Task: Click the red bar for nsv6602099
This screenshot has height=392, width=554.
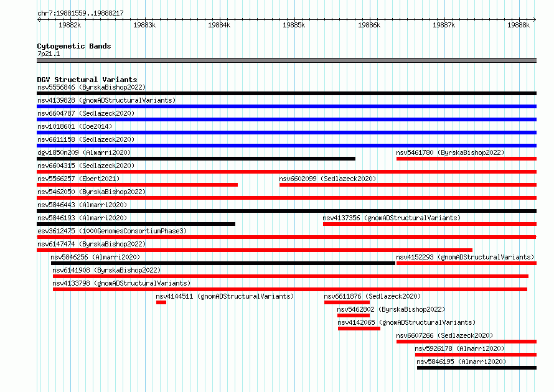Action: 408,185
